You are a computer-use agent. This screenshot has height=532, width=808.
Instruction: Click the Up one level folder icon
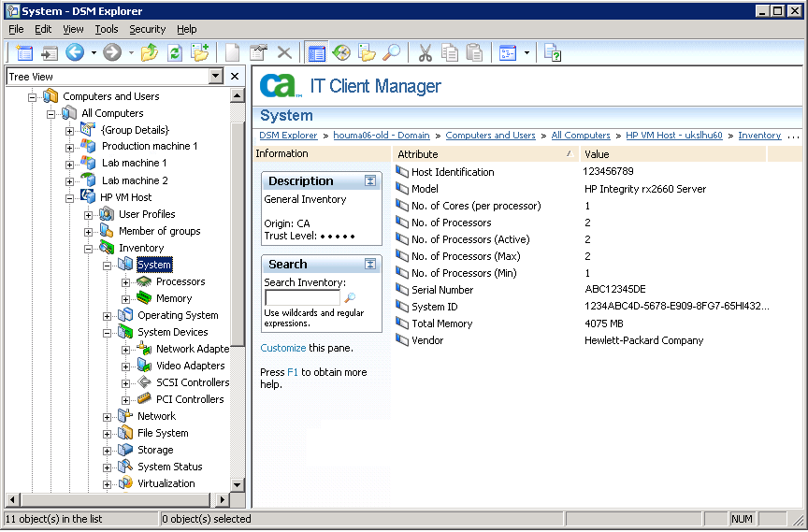[150, 53]
